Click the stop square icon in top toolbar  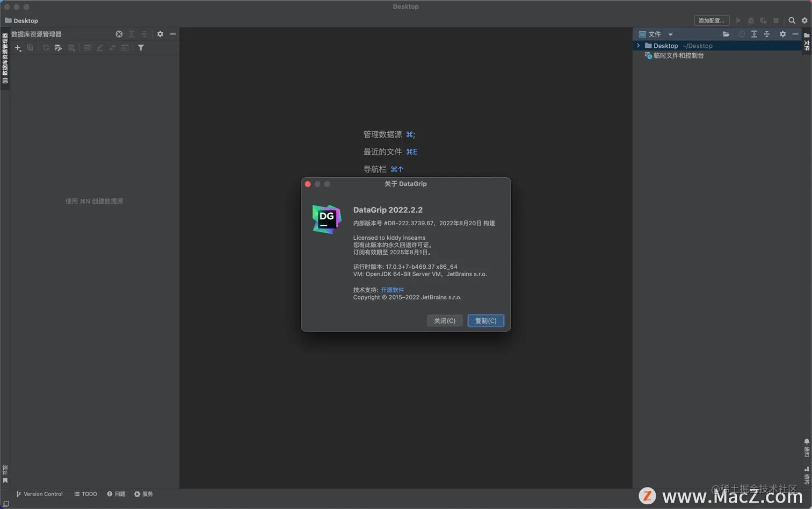click(776, 20)
